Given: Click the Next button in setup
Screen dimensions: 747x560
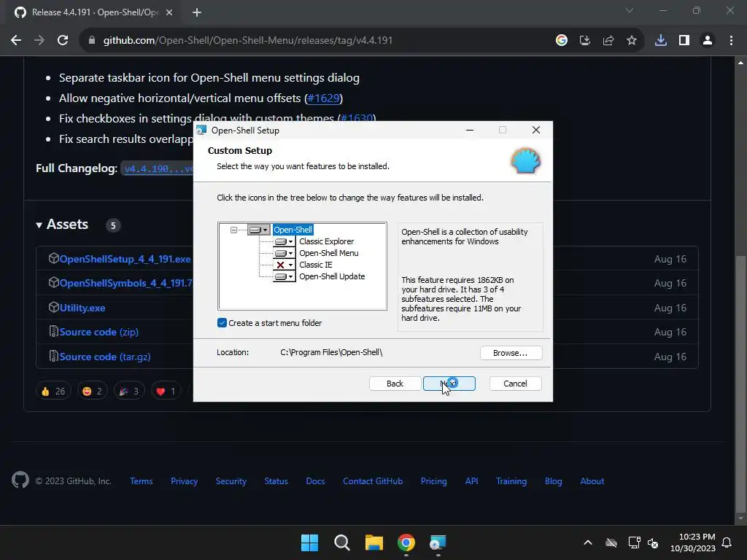Looking at the screenshot, I should point(449,384).
